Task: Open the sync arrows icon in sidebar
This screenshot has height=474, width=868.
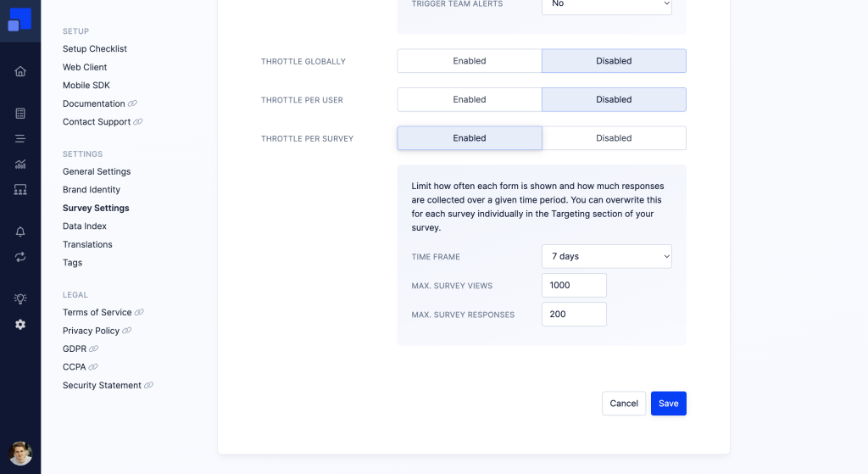Action: tap(20, 257)
